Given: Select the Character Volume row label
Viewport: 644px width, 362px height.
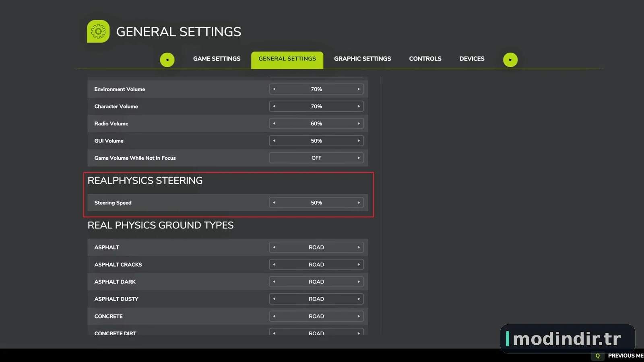Looking at the screenshot, I should [x=116, y=107].
